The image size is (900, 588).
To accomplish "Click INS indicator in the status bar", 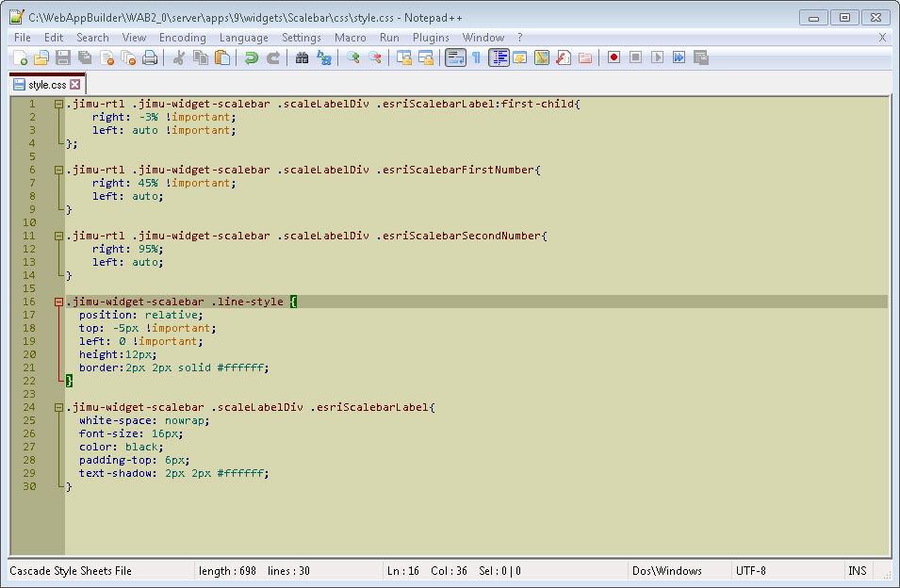I will click(x=857, y=571).
